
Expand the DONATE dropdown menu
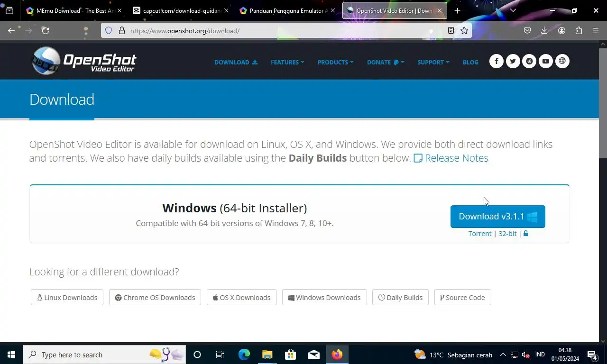[386, 62]
